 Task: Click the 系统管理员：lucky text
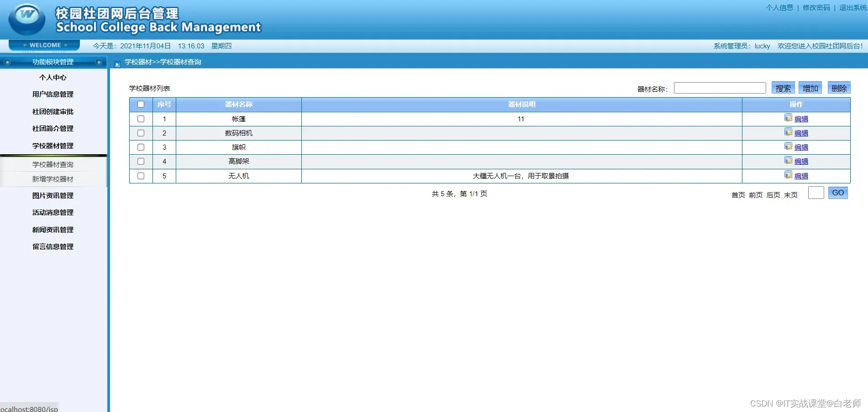742,46
